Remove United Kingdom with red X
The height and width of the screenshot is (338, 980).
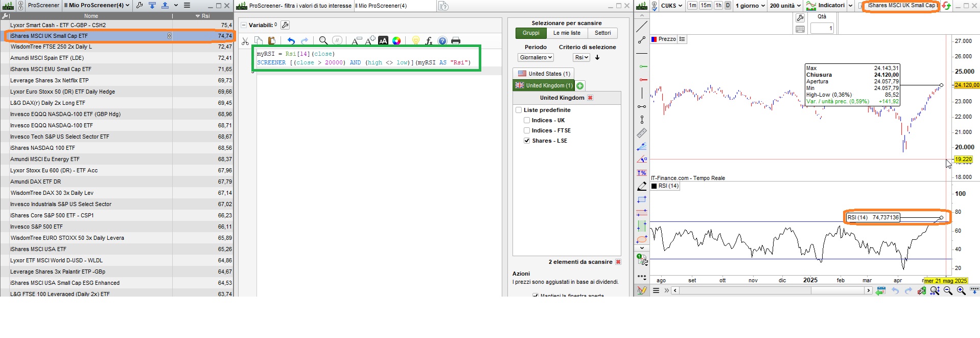coord(590,98)
